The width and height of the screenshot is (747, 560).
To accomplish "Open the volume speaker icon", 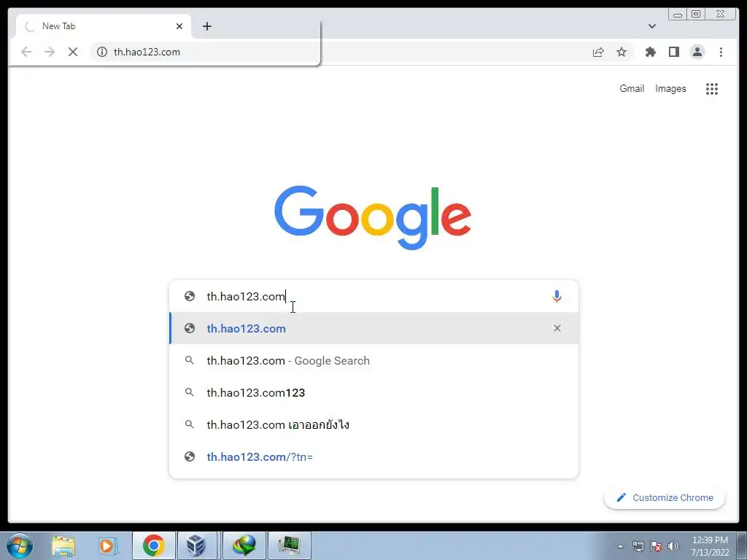I will (x=673, y=546).
